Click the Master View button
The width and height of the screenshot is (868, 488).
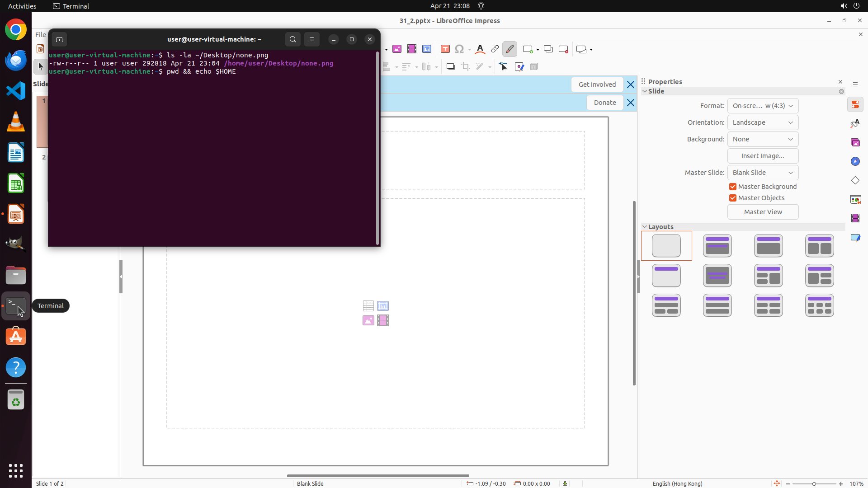click(763, 212)
